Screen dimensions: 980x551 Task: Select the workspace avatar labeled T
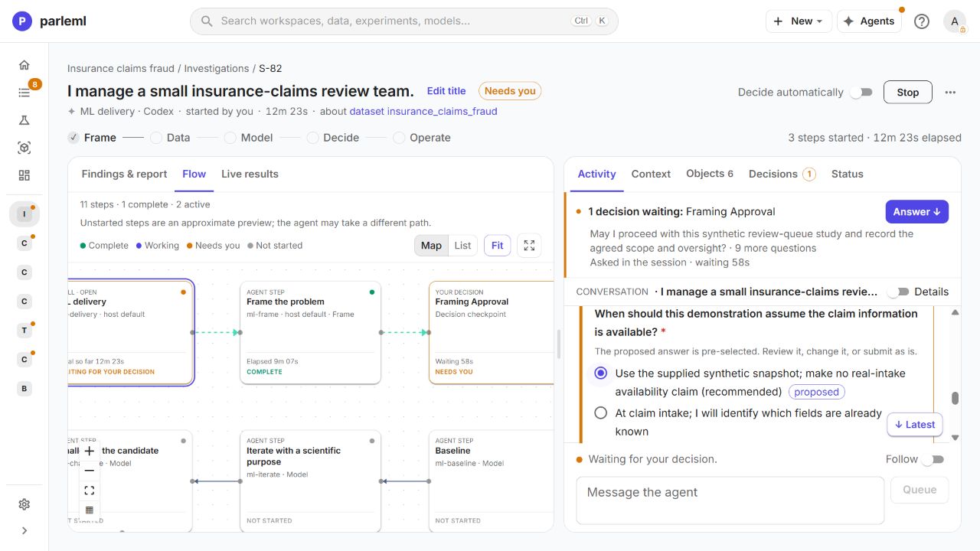tap(24, 331)
